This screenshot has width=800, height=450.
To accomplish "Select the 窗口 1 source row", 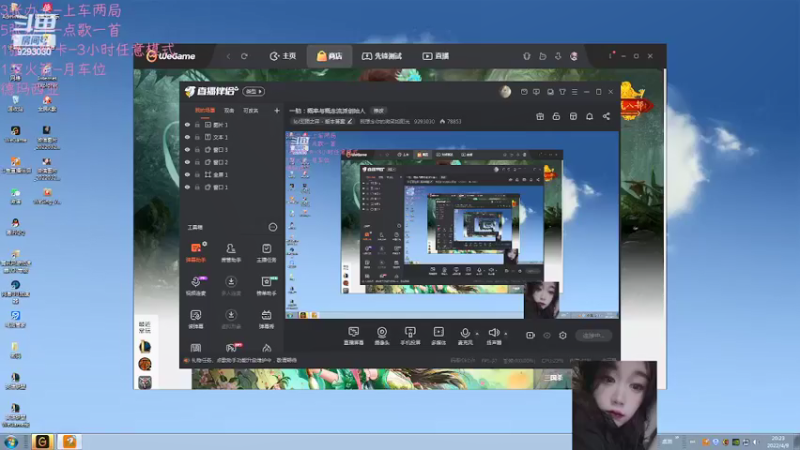I will pyautogui.click(x=232, y=187).
